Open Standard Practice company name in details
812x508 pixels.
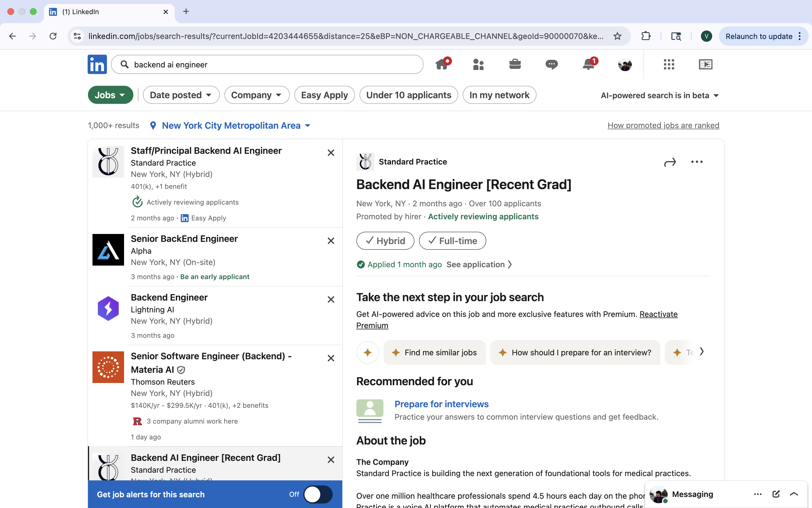[413, 162]
